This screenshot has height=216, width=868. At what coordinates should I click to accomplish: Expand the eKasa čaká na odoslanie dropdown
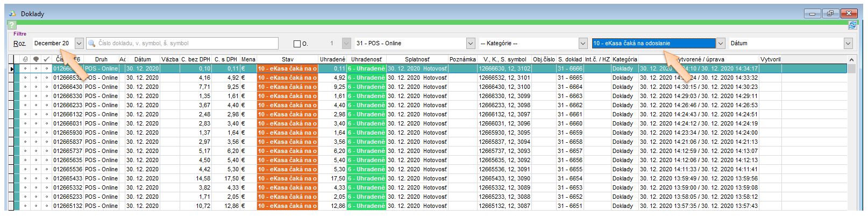tap(721, 43)
